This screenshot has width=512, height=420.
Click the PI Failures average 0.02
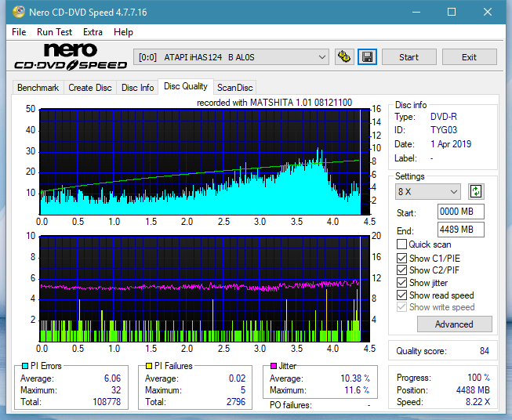tap(237, 378)
